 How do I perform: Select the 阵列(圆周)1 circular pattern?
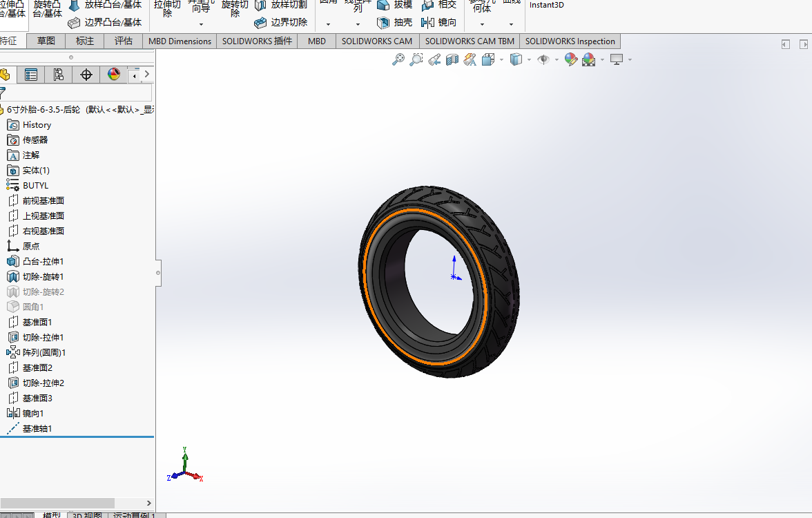point(36,352)
